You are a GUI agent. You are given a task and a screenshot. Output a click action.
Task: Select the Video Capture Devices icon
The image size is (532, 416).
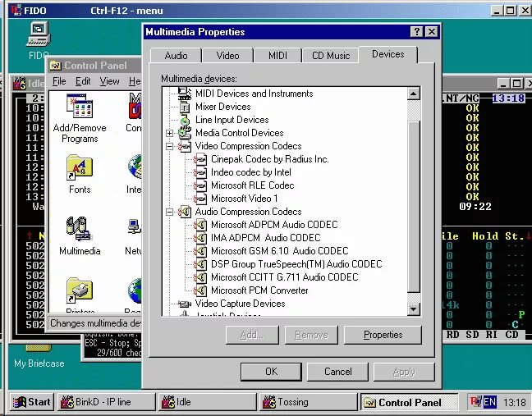pos(185,304)
